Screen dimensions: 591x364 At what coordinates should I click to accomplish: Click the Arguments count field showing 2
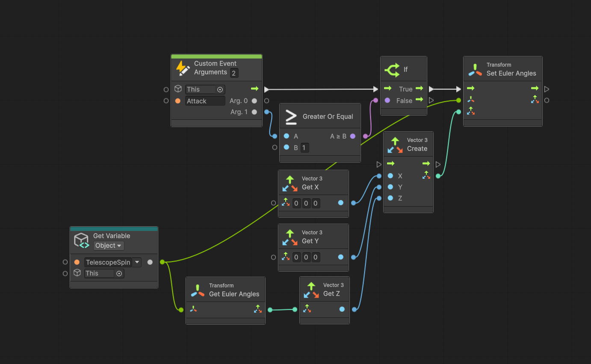coord(234,73)
